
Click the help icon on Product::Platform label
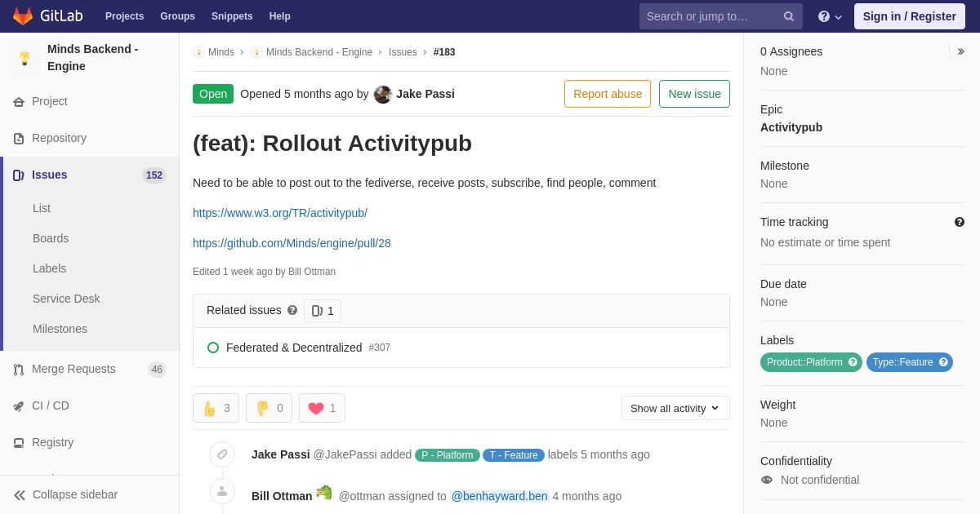coord(853,362)
